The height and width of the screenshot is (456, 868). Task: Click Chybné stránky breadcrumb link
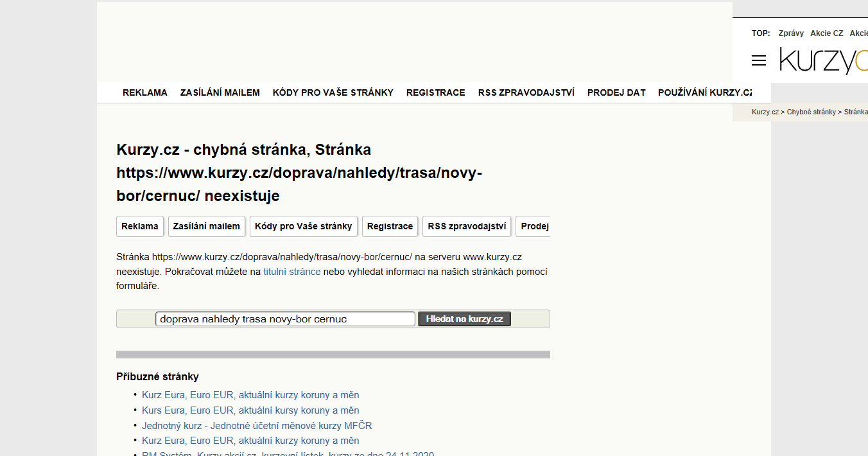(x=812, y=112)
